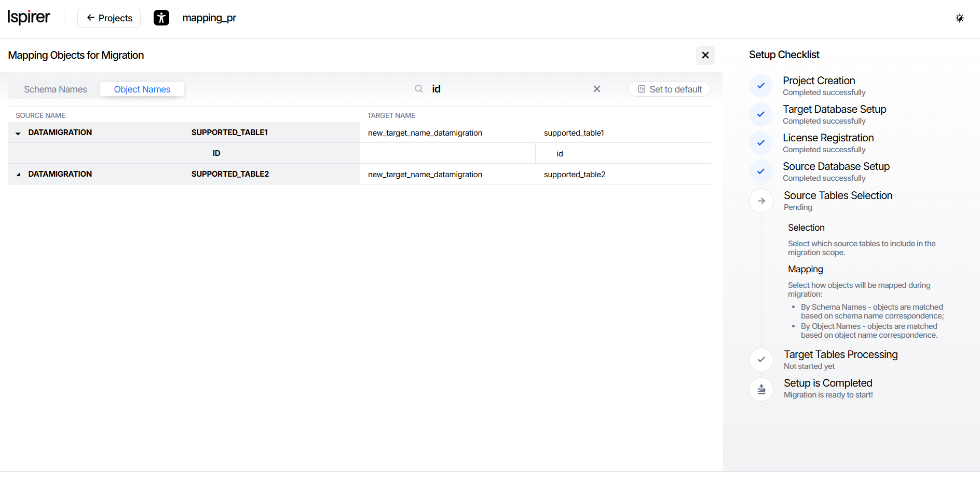Collapse the SUPPORTED_TABLE1 row
Screen dimensions: 980x477
pos(18,133)
